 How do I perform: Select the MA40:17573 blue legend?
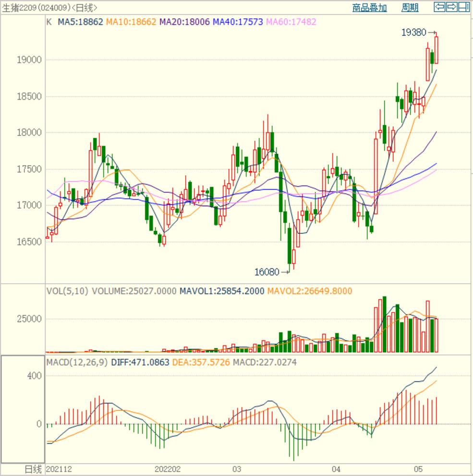238,22
